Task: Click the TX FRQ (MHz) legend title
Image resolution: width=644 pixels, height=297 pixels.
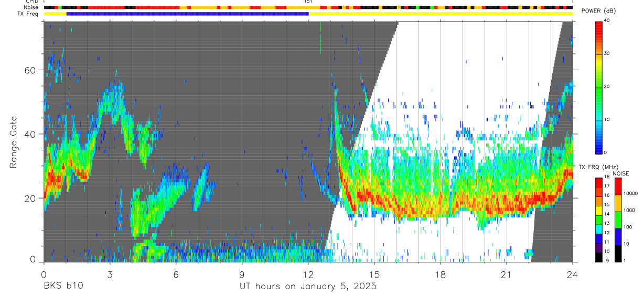Action: pyautogui.click(x=599, y=167)
